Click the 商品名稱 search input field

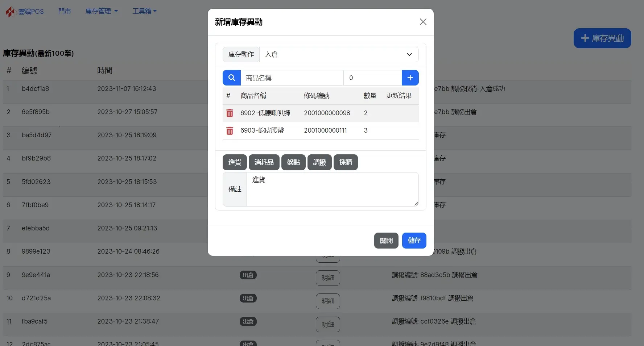pyautogui.click(x=292, y=78)
